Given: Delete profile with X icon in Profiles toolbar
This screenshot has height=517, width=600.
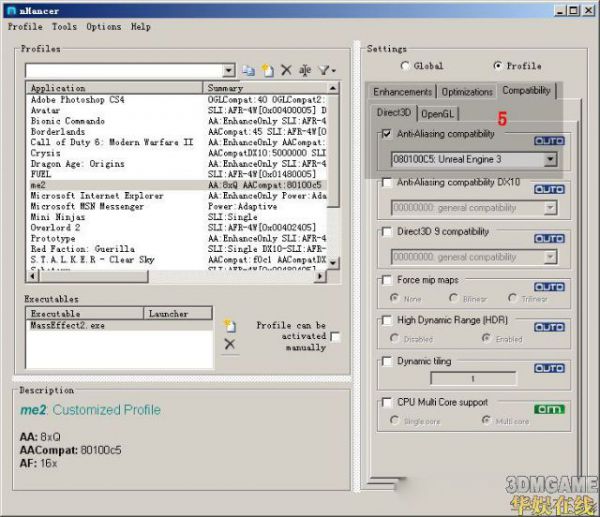Looking at the screenshot, I should (x=286, y=70).
